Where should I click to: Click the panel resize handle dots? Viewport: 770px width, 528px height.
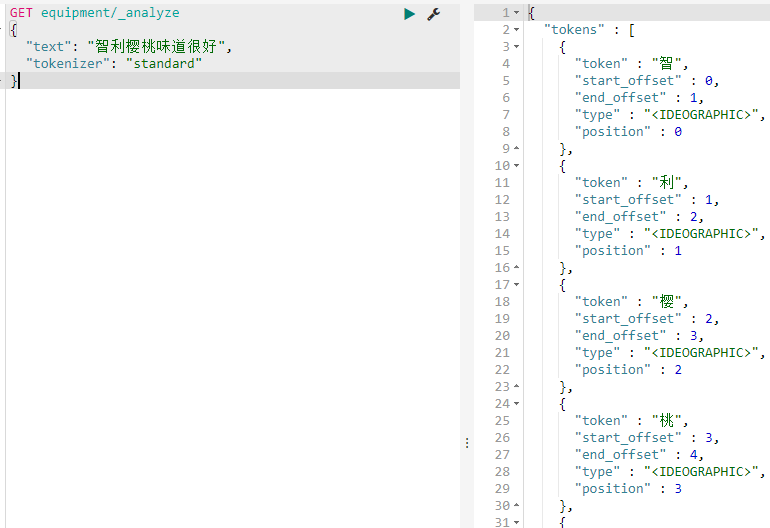[467, 444]
